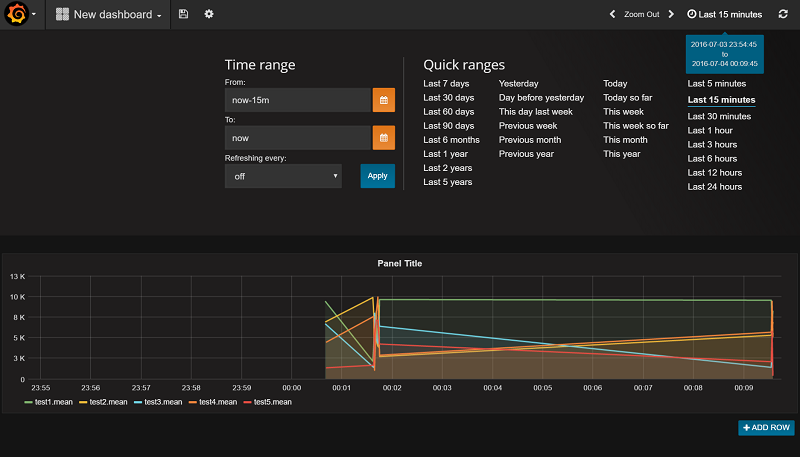Click the refresh dashboard icon
The image size is (800, 457).
783,14
